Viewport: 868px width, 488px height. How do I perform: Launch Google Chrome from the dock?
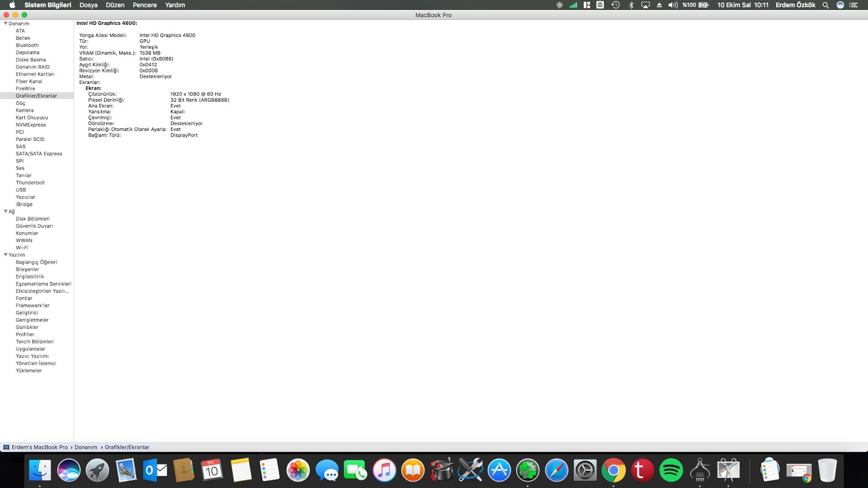point(614,470)
